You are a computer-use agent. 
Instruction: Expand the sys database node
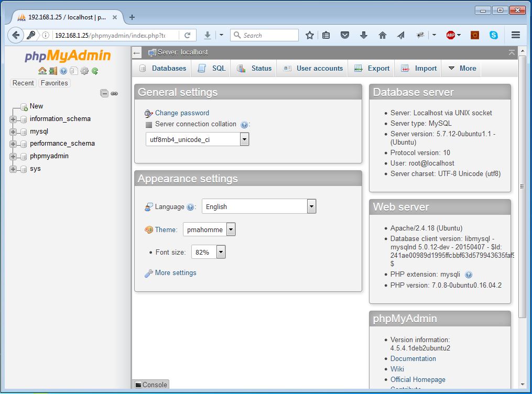tap(13, 169)
